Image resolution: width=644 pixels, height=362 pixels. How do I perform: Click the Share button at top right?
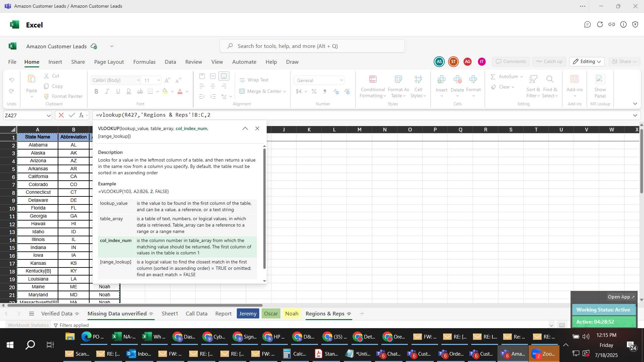[624, 61]
